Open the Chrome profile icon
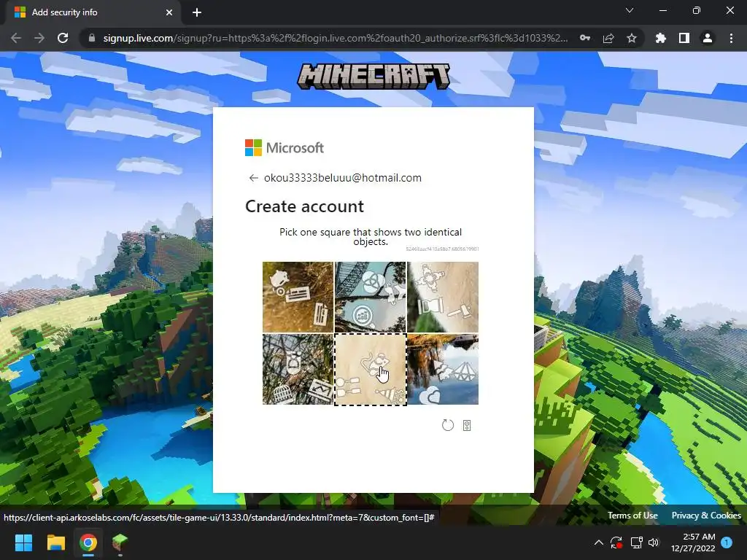 click(x=708, y=38)
